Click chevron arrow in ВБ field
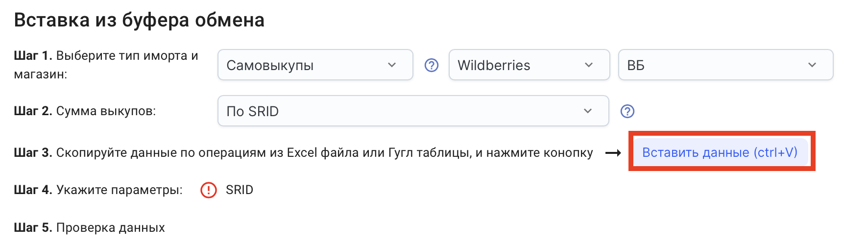 point(812,65)
